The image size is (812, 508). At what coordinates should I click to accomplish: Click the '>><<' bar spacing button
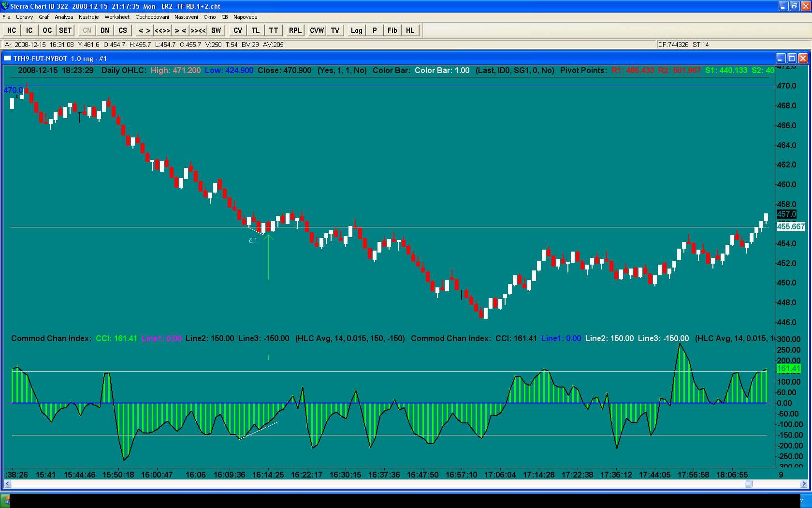(198, 30)
